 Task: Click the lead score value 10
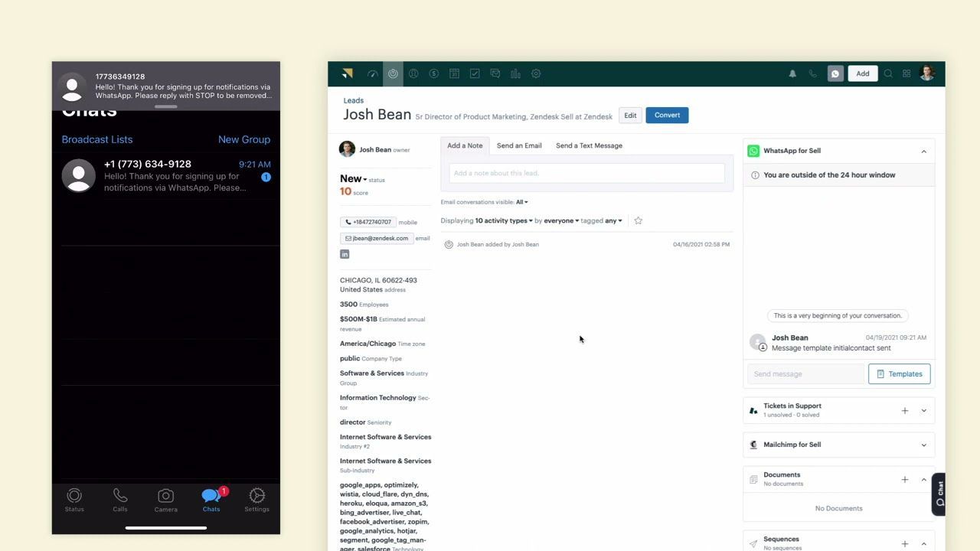345,192
